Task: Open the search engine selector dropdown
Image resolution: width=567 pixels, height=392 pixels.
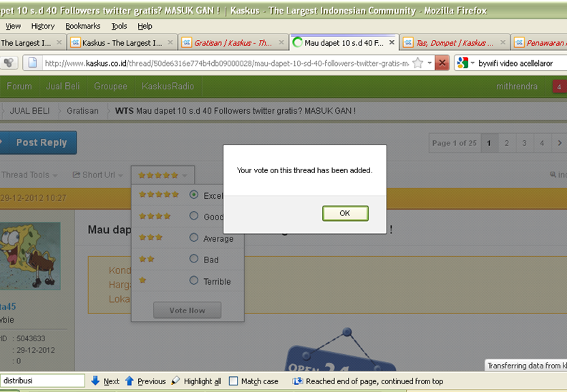Action: click(x=472, y=63)
